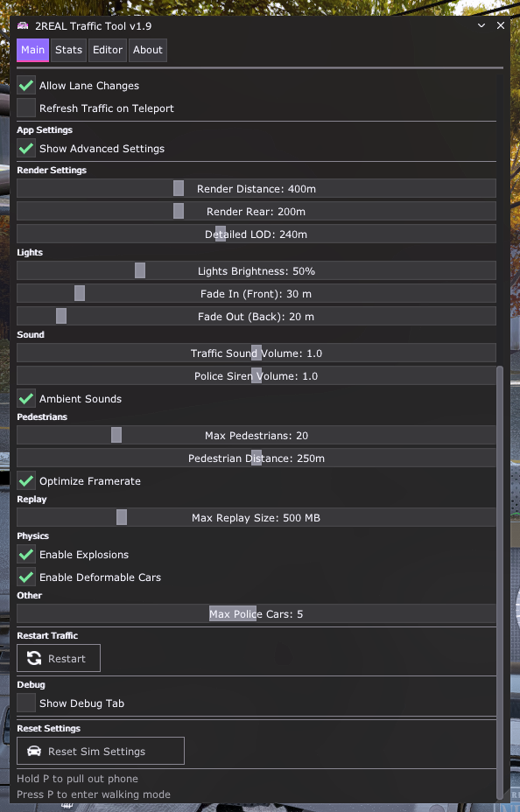Open the Editor tab
Image resolution: width=520 pixels, height=812 pixels.
(x=107, y=50)
